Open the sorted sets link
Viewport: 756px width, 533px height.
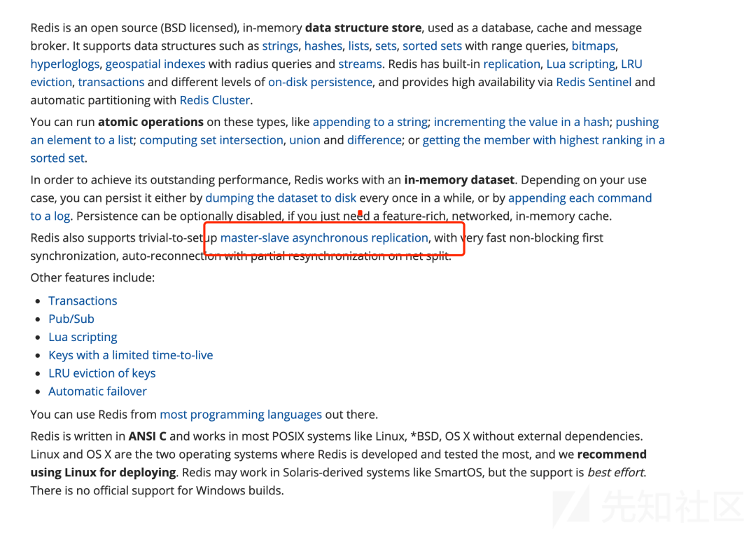click(x=432, y=46)
